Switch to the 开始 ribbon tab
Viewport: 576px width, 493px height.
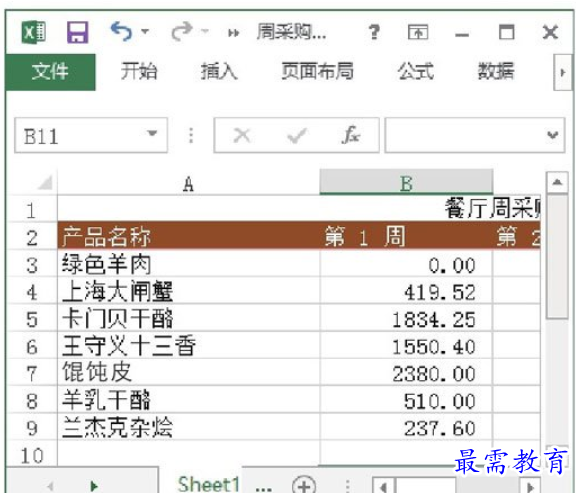point(139,71)
